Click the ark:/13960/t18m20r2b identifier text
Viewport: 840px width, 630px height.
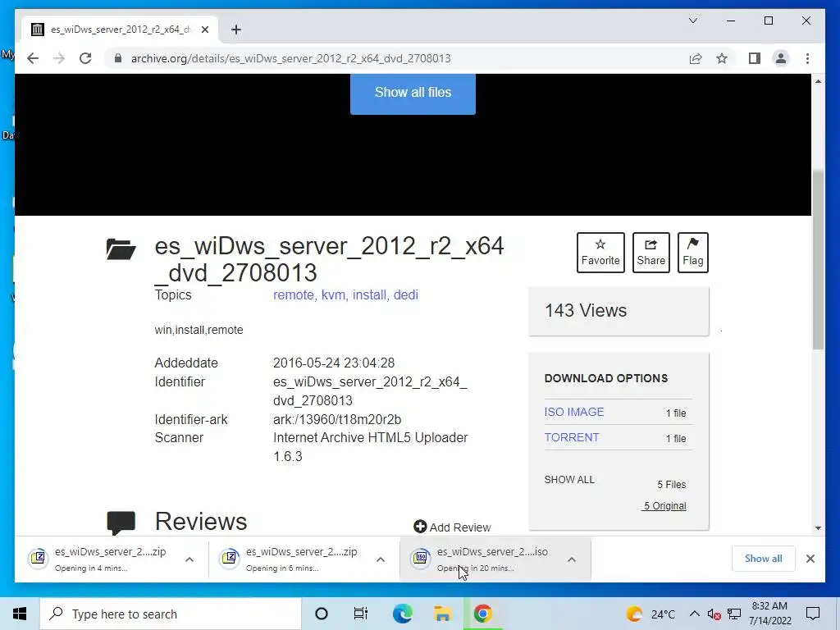tap(337, 419)
